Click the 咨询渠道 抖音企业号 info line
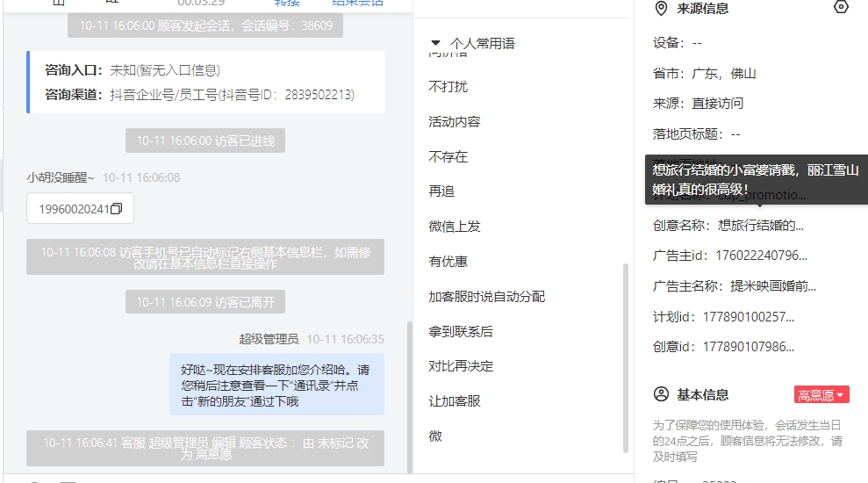This screenshot has width=868, height=483. click(x=199, y=95)
